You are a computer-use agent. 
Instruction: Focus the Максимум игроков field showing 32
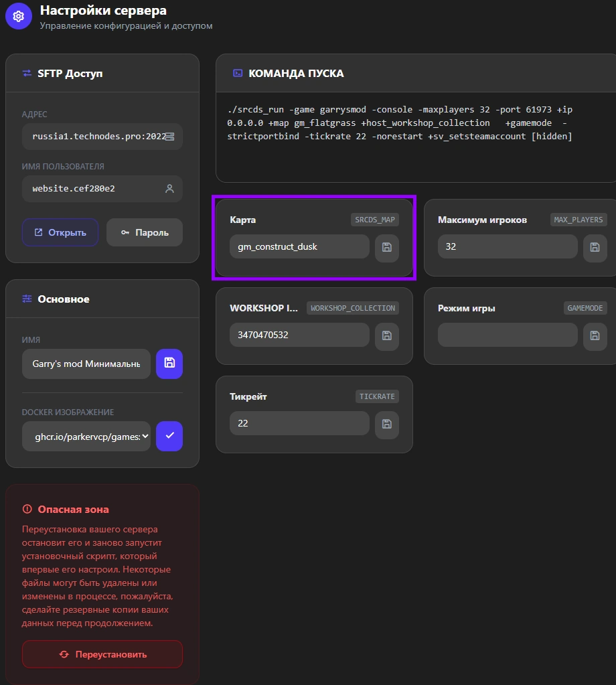point(508,246)
